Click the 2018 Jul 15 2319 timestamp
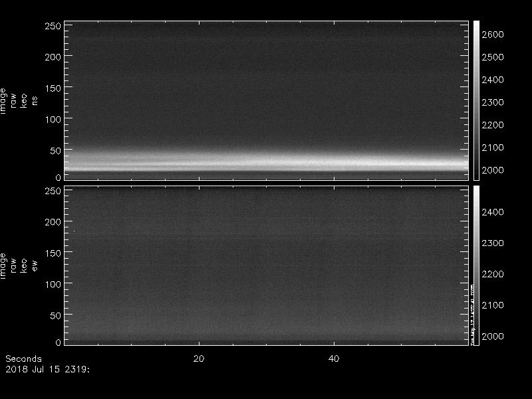Viewport: 532px width, 399px height. pos(47,369)
